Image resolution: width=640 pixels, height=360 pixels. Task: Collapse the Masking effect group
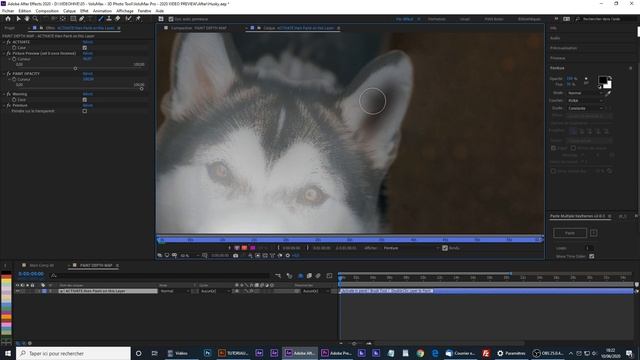pos(4,94)
